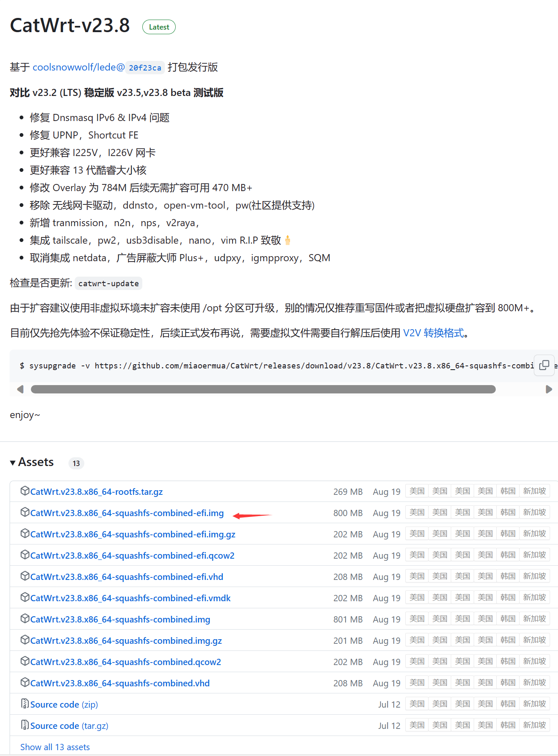Show all 13 assets
This screenshot has width=558, height=756.
point(55,747)
